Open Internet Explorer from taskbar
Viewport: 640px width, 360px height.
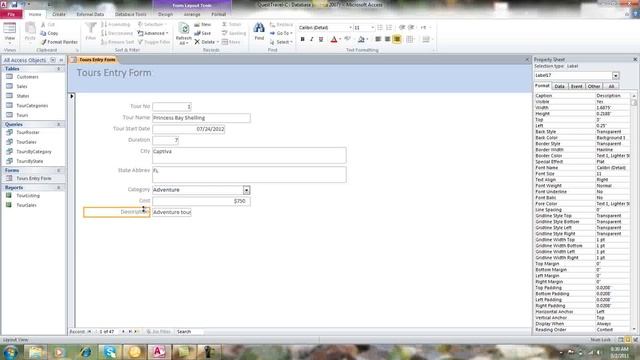(86, 351)
